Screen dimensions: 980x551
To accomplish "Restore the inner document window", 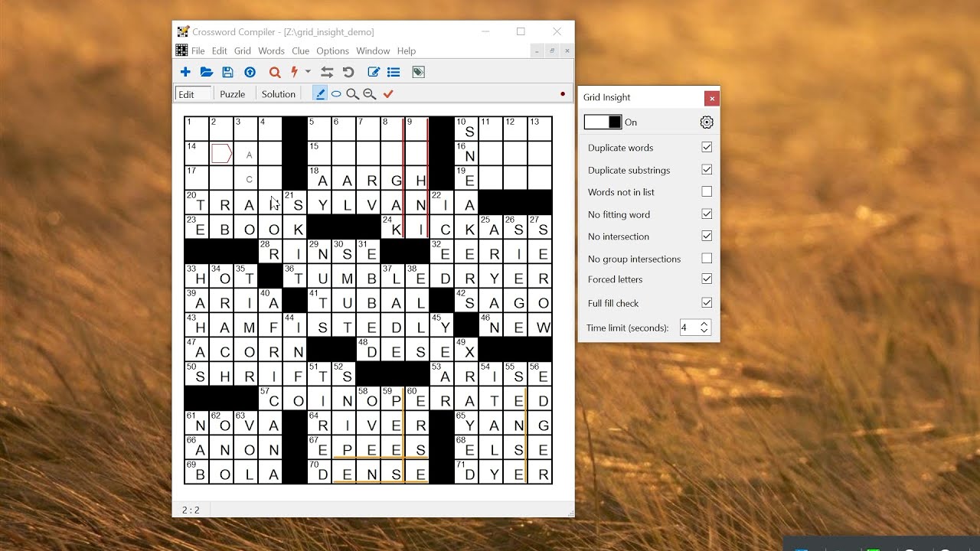I will point(552,51).
